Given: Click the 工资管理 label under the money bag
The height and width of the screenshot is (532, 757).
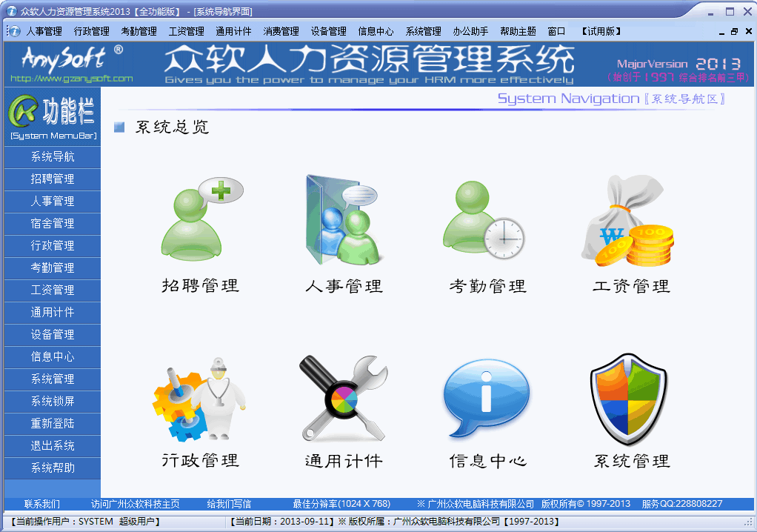Looking at the screenshot, I should click(631, 286).
